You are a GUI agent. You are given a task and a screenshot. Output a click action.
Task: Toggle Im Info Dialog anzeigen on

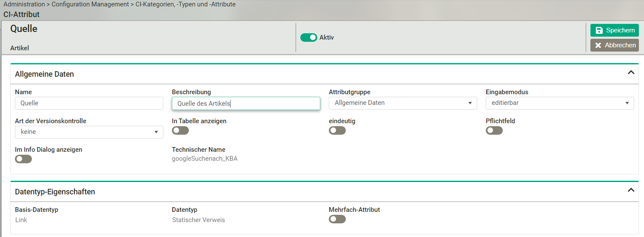(x=23, y=159)
